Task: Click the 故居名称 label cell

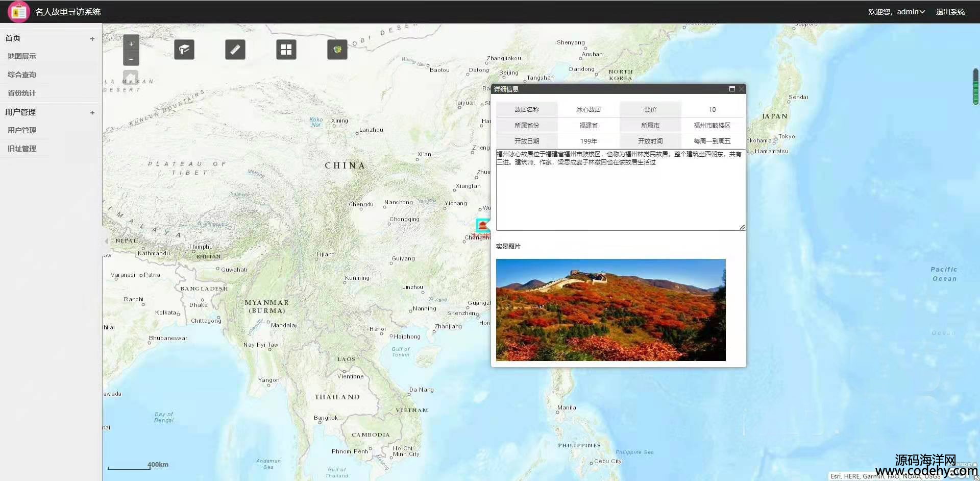Action: [x=527, y=109]
